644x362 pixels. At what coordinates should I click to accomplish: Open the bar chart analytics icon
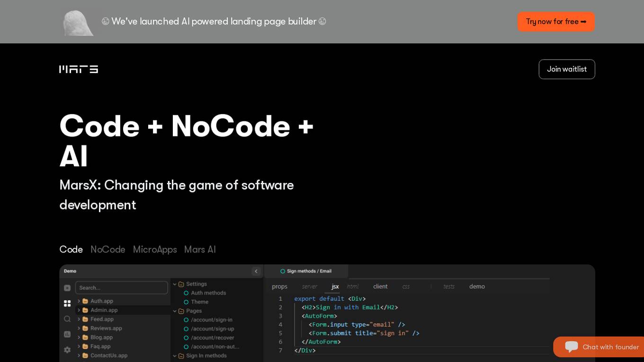pyautogui.click(x=67, y=334)
